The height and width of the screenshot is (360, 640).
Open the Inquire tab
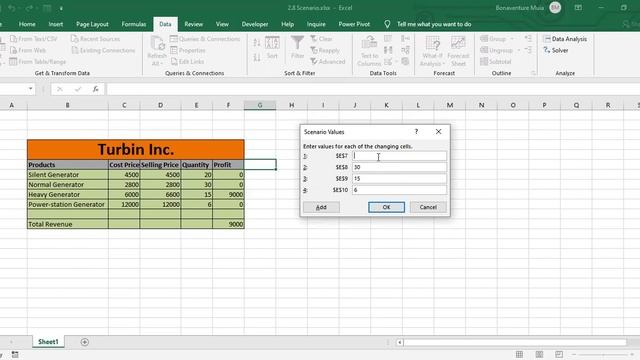point(316,24)
